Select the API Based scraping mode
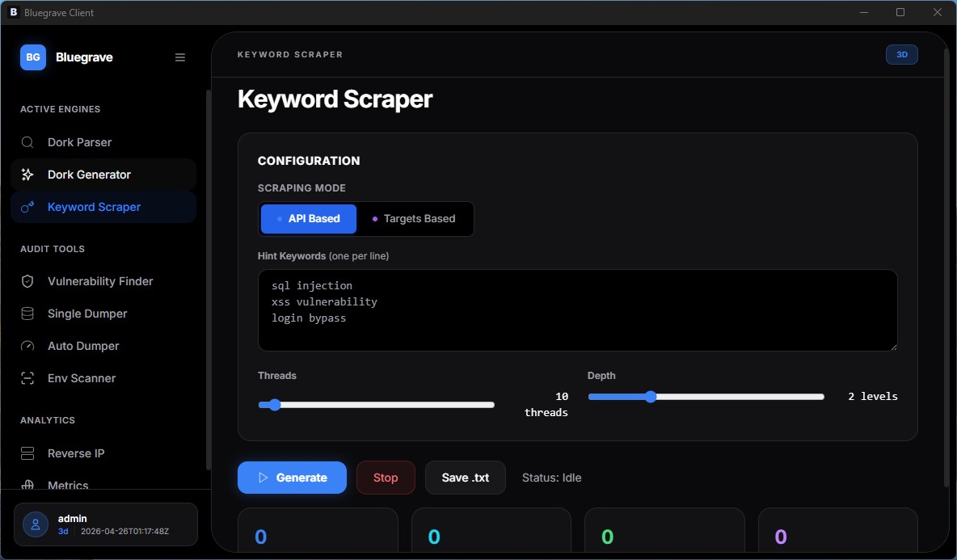The width and height of the screenshot is (957, 560). click(x=308, y=218)
